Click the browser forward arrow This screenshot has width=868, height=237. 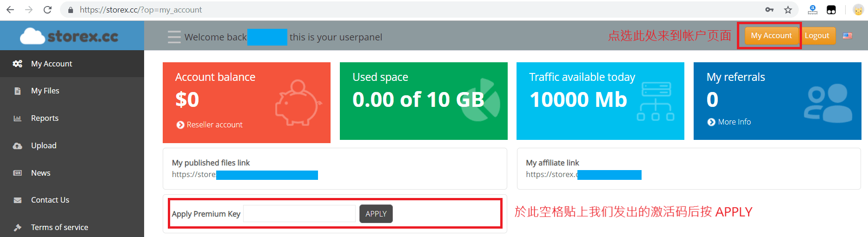tap(29, 10)
